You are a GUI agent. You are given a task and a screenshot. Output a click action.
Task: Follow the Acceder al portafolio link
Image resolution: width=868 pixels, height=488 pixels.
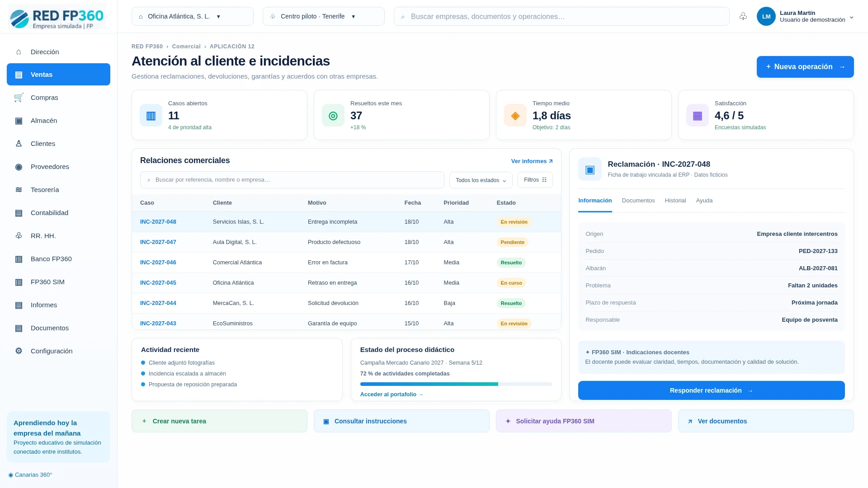pyautogui.click(x=392, y=394)
